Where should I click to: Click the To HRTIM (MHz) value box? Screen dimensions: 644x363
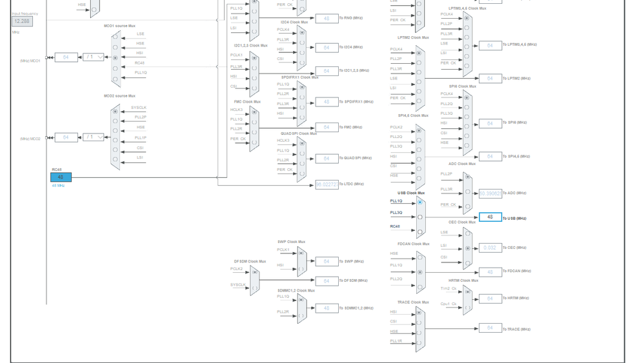(x=490, y=299)
